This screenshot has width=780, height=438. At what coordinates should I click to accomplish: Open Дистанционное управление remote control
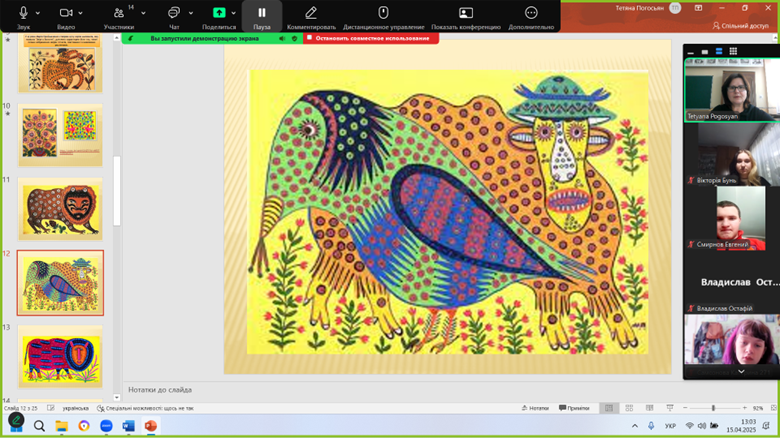pyautogui.click(x=383, y=16)
